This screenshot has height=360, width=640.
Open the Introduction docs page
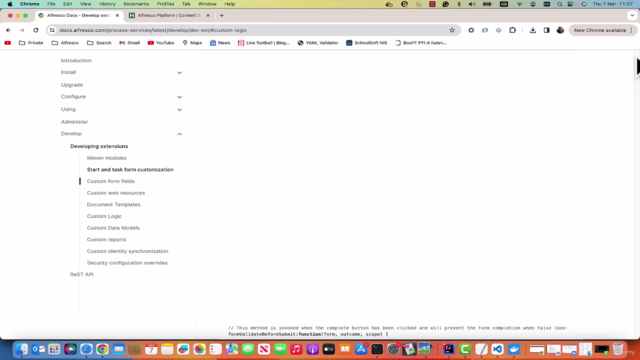76,60
